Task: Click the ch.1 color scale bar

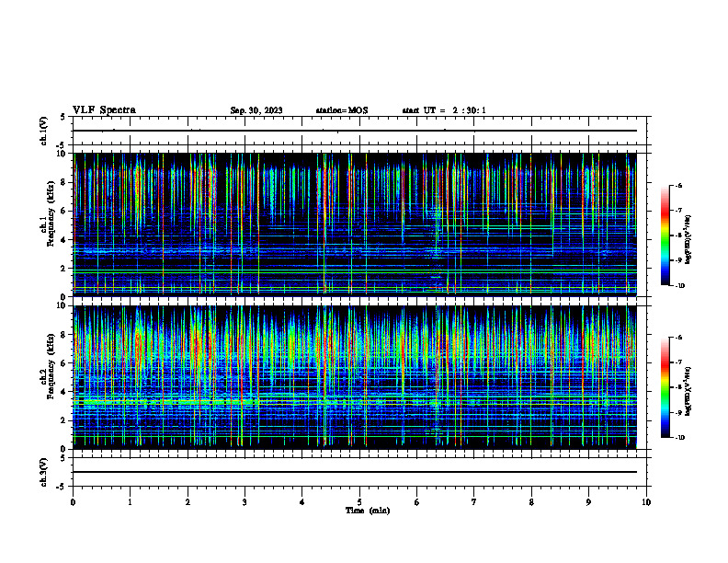Action: [x=665, y=236]
